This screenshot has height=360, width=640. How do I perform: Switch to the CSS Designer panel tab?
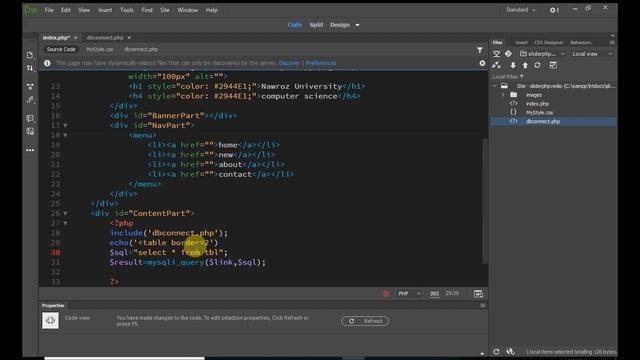coord(548,42)
